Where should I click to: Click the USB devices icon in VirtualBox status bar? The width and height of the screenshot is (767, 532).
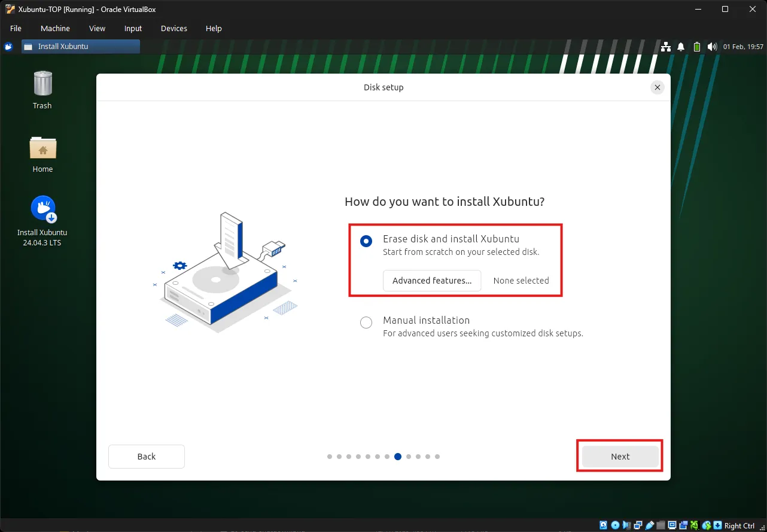pos(649,525)
